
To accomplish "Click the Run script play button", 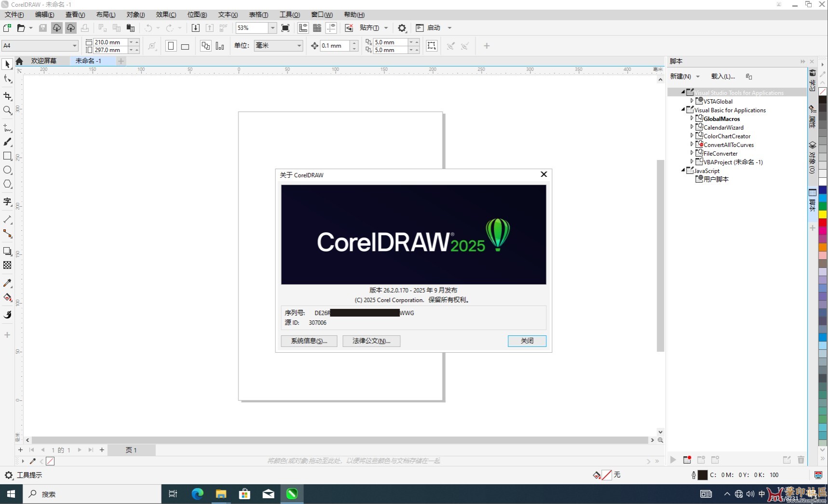I will 673,460.
